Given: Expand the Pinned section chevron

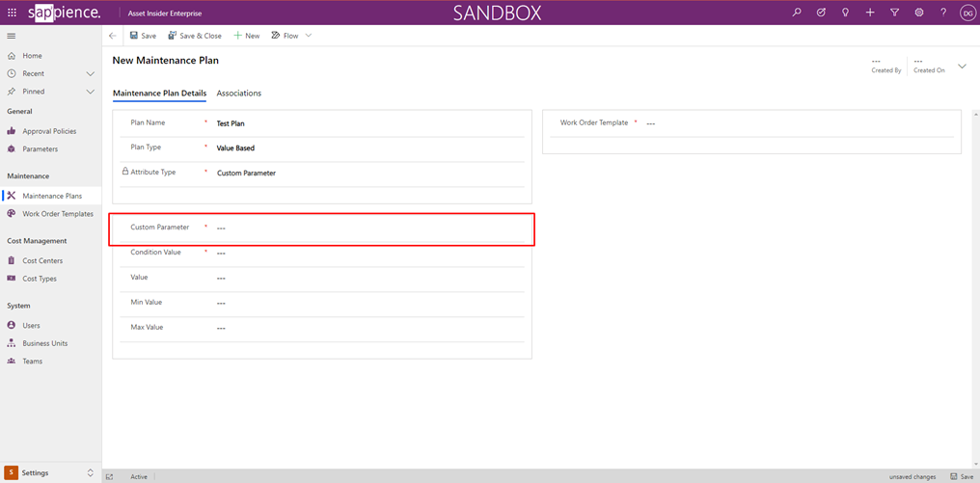Looking at the screenshot, I should coord(91,92).
